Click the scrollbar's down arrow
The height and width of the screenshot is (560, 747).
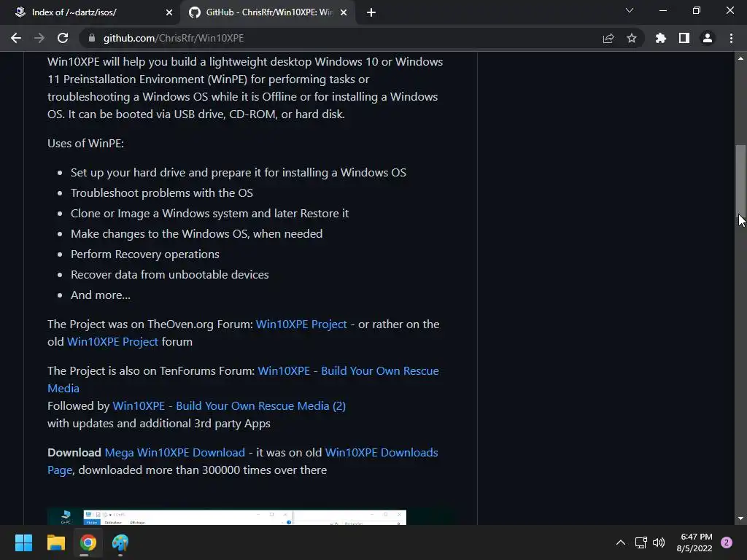coord(740,518)
